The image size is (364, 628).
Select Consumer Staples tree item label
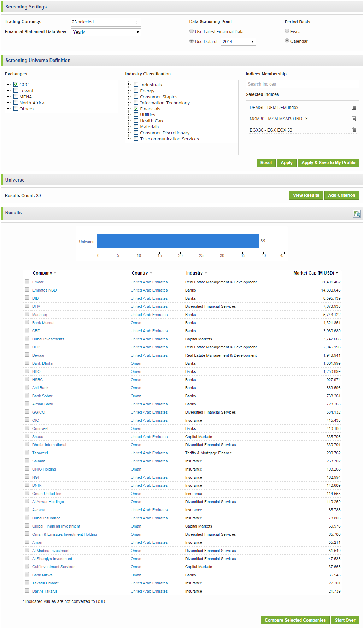click(159, 97)
